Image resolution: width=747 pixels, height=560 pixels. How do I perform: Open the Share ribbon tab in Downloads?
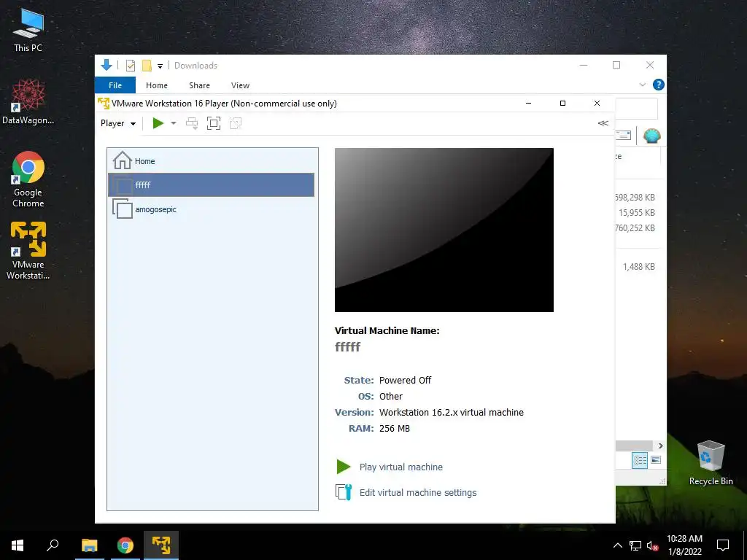point(199,85)
